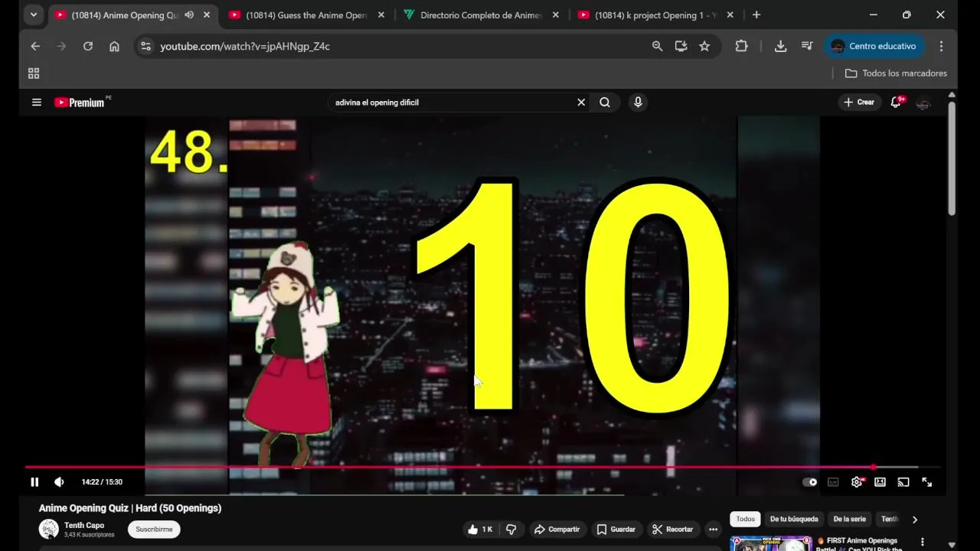Image resolution: width=980 pixels, height=551 pixels.
Task: Close the k project Opening tab
Action: tap(730, 15)
